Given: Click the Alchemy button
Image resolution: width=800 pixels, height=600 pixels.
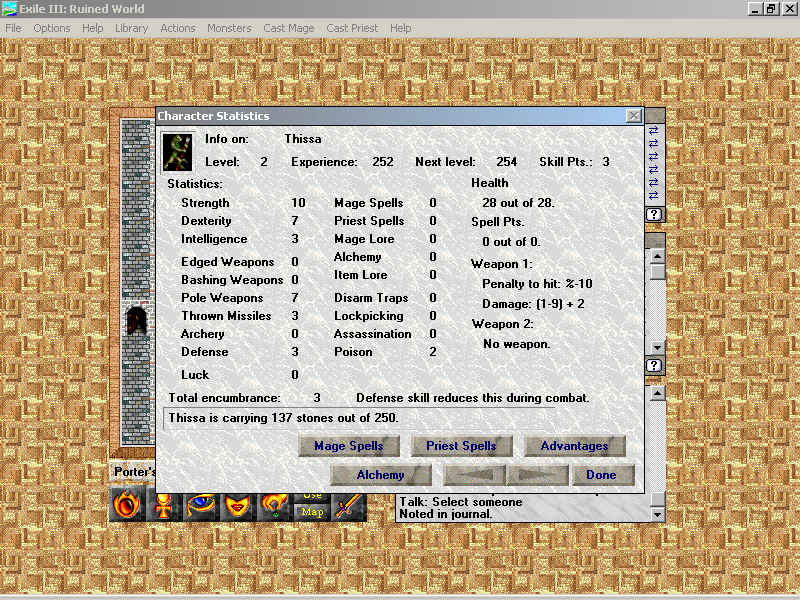Looking at the screenshot, I should pos(381,475).
